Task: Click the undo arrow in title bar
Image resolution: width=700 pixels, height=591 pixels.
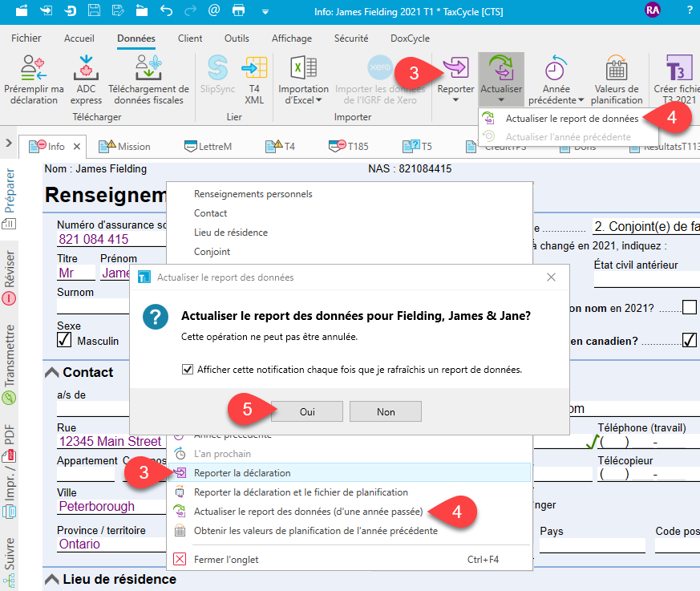Action: [166, 10]
